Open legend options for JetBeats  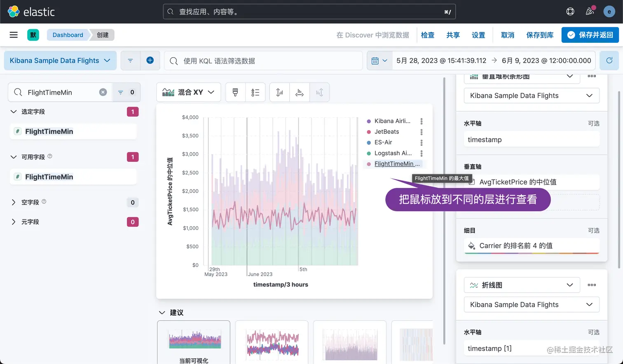(421, 132)
